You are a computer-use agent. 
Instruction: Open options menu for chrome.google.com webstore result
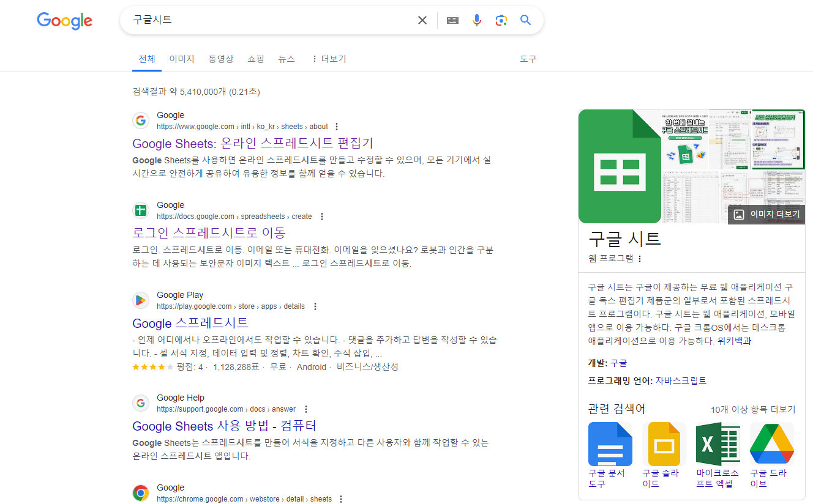(341, 499)
